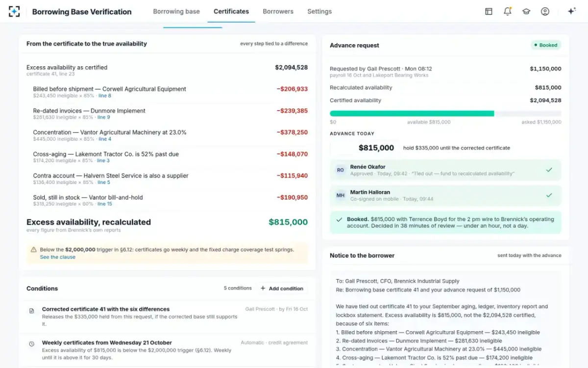Click the MH avatar

pyautogui.click(x=341, y=195)
